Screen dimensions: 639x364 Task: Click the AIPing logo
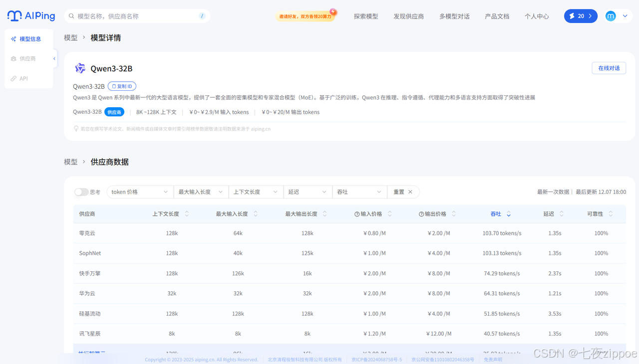pos(31,16)
